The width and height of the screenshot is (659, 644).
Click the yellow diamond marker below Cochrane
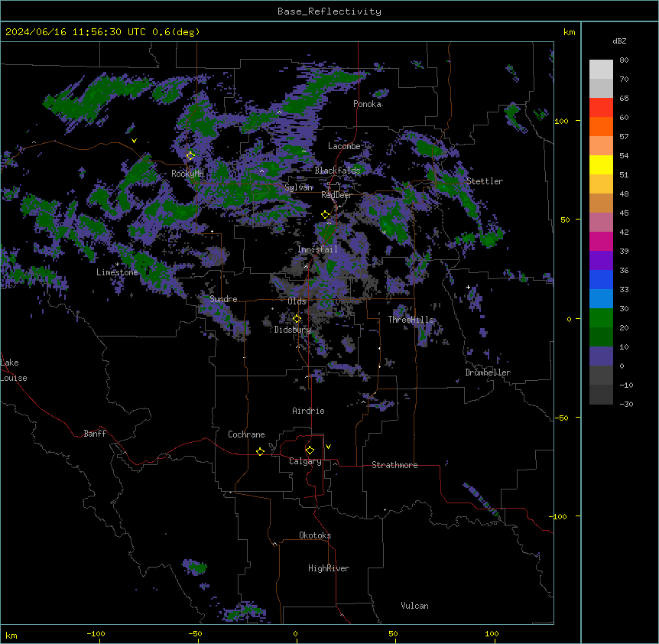(x=260, y=451)
